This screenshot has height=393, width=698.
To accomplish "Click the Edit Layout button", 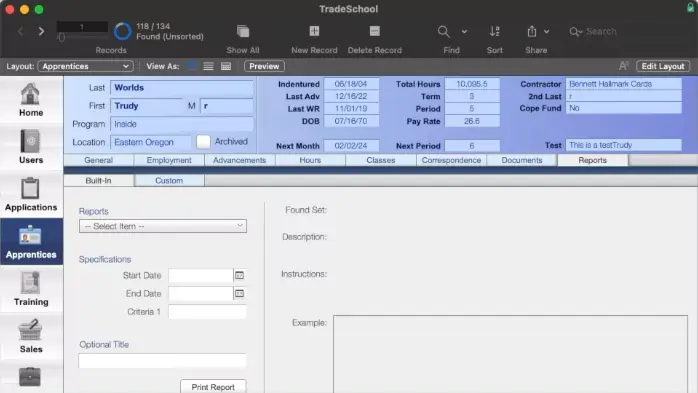I will click(x=663, y=66).
